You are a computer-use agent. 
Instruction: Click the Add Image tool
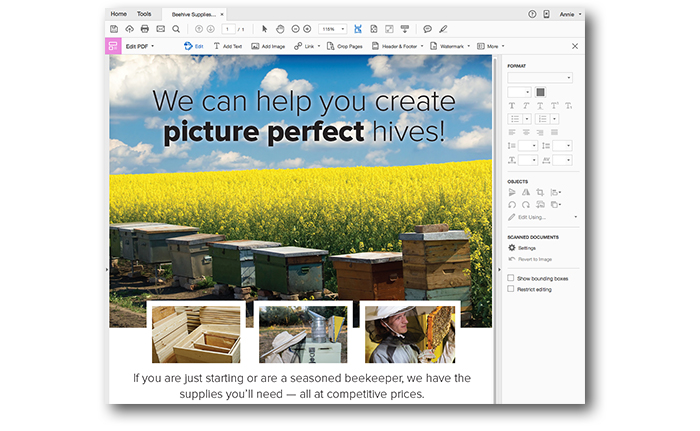268,46
